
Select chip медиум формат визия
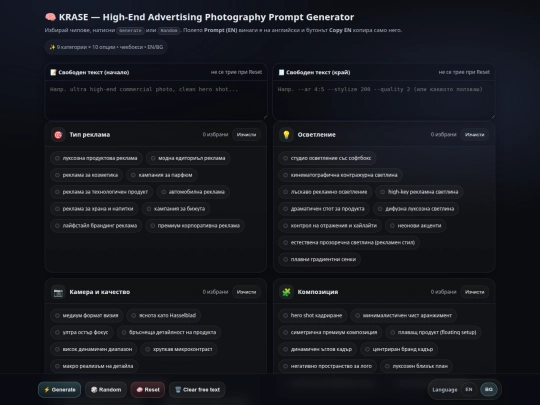click(x=87, y=315)
